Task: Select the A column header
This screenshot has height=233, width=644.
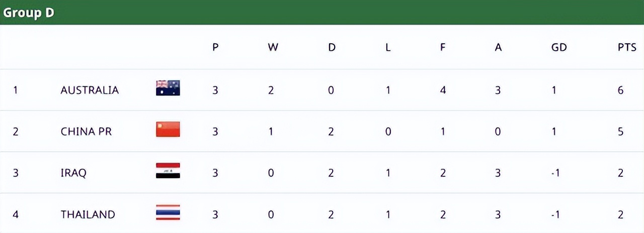Action: point(498,48)
